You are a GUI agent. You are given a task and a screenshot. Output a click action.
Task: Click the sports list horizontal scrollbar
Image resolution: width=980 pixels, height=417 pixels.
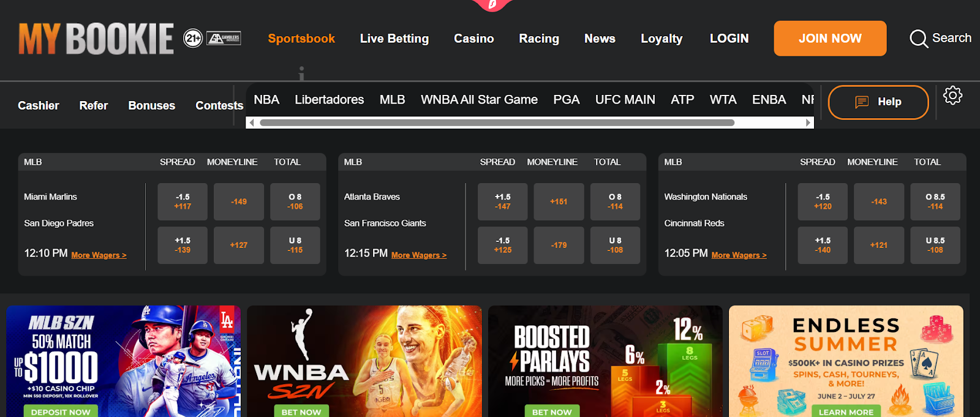point(496,122)
